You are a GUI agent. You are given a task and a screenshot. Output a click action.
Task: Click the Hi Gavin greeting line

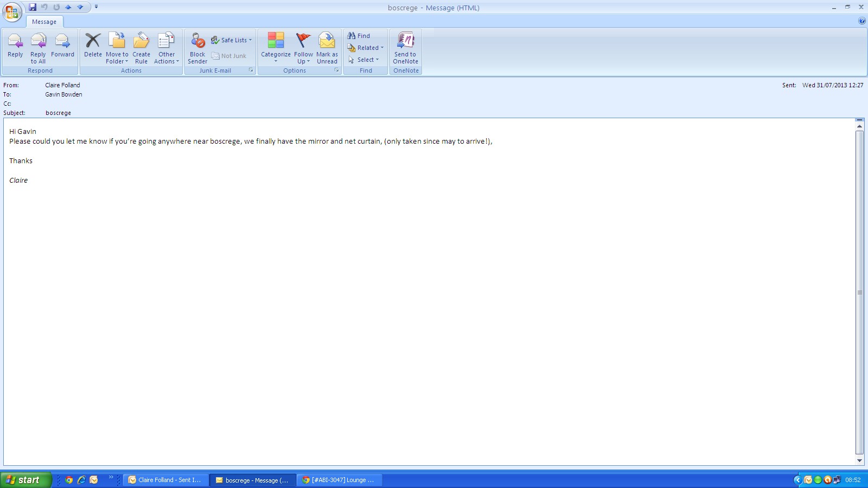coord(23,131)
